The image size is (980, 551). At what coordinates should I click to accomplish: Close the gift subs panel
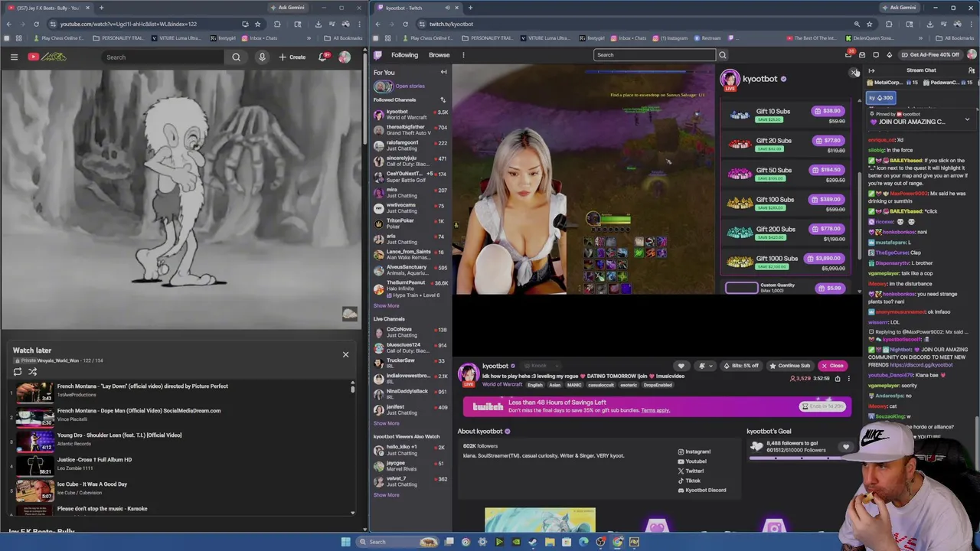[854, 73]
